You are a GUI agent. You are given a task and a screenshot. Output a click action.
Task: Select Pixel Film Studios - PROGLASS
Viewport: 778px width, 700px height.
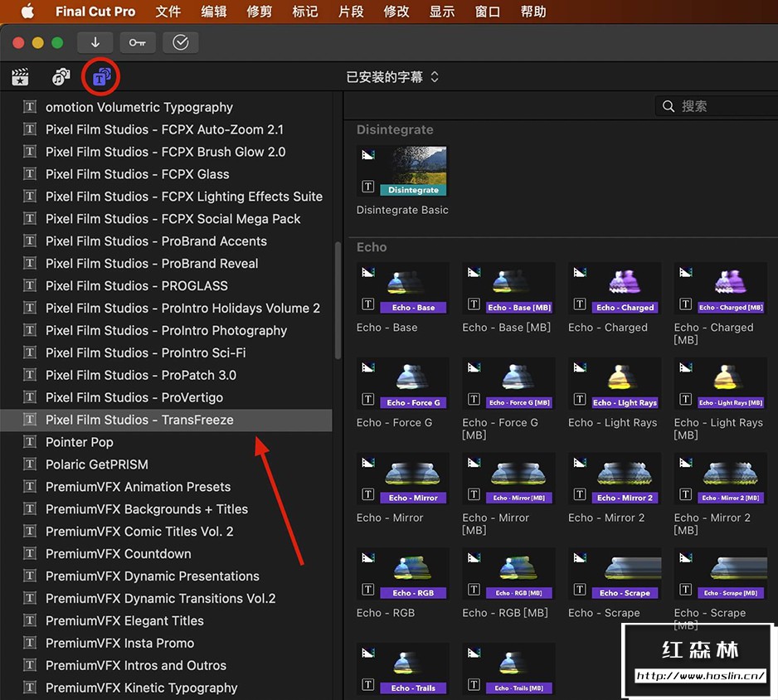(166, 286)
